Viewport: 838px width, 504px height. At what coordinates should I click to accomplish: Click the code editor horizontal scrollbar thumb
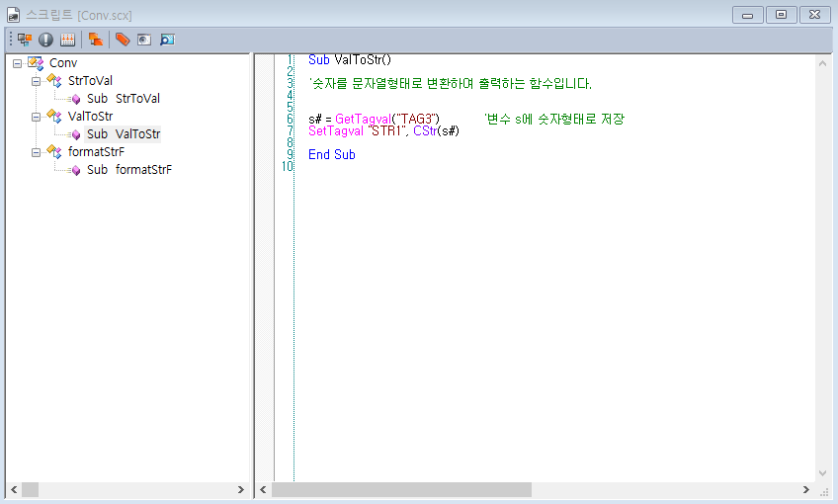tap(401, 489)
